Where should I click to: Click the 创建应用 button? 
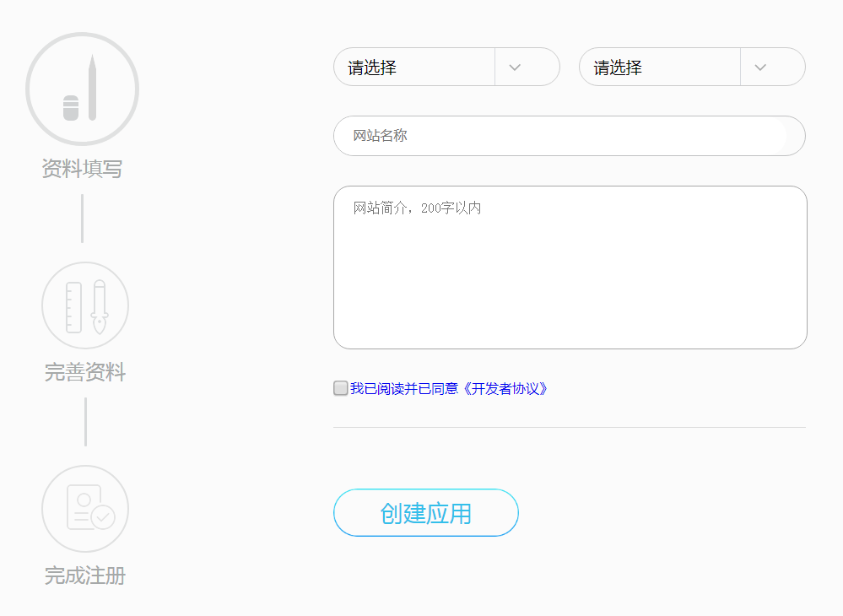426,513
